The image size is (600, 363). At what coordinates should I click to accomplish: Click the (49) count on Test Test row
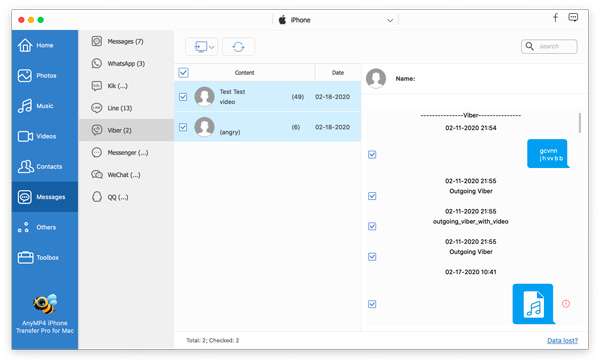298,97
